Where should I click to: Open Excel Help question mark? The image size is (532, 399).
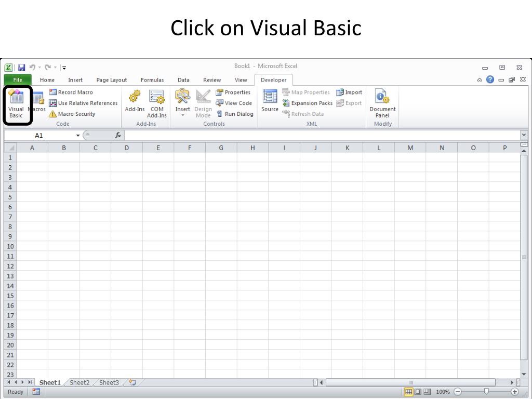[x=490, y=79]
